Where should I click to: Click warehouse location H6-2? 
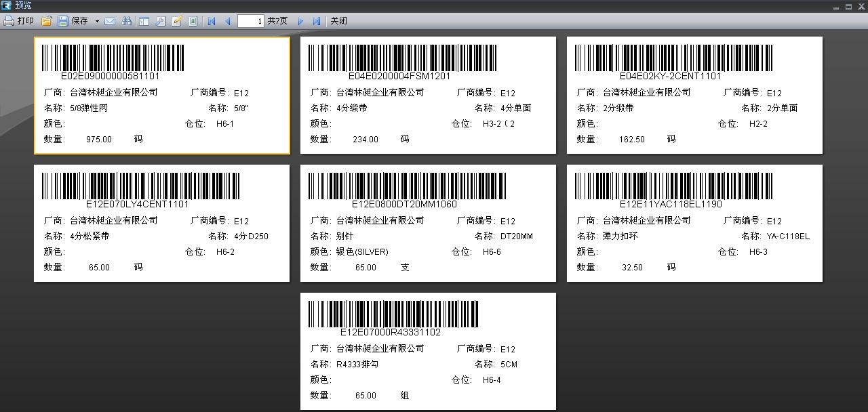click(225, 252)
